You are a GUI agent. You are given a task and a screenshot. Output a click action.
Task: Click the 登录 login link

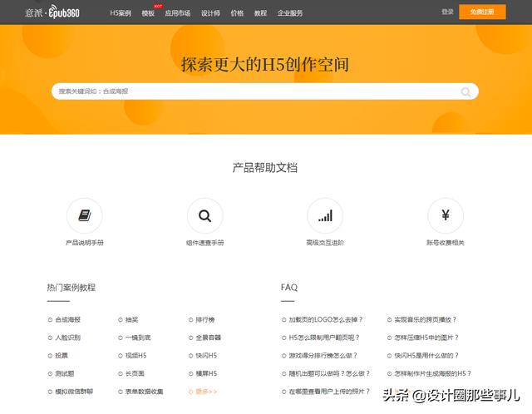(x=447, y=12)
